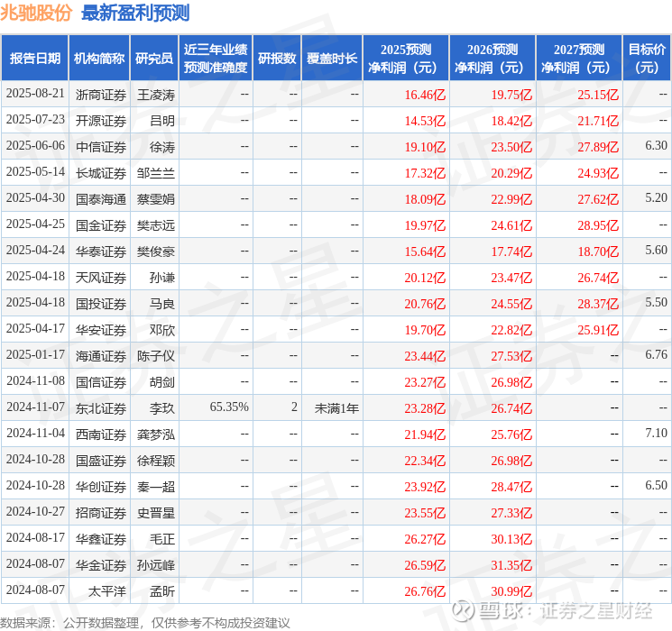Click 26.59亿 forecast value
Image resolution: width=672 pixels, height=631 pixels.
(425, 565)
